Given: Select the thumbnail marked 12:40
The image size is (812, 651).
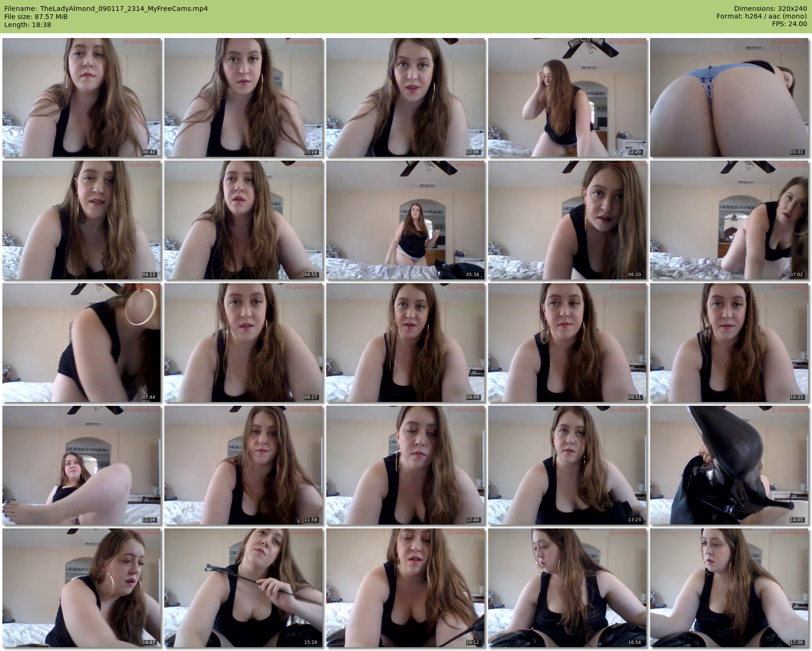Looking at the screenshot, I should click(x=406, y=465).
